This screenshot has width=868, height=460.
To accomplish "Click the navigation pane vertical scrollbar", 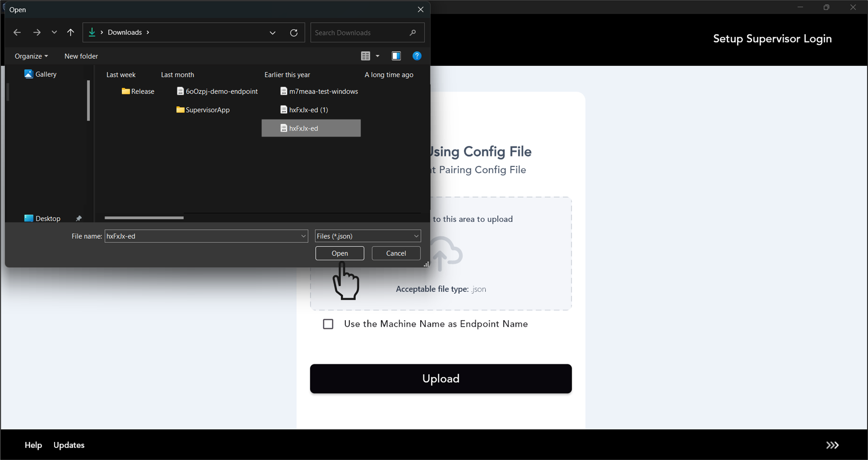I will (88, 100).
